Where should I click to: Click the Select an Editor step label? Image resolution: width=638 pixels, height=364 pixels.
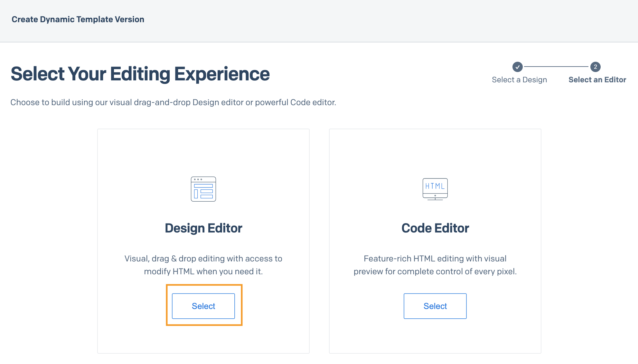[597, 80]
